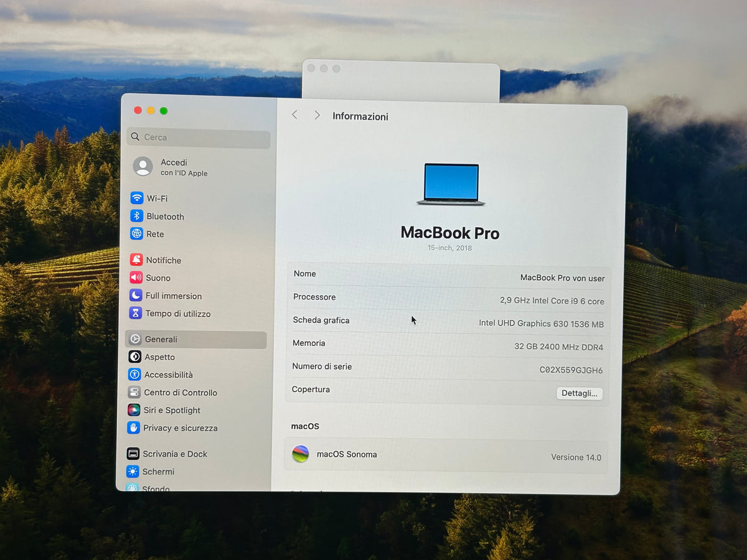The width and height of the screenshot is (747, 560).
Task: Minimize the window with yellow button
Action: 151,111
